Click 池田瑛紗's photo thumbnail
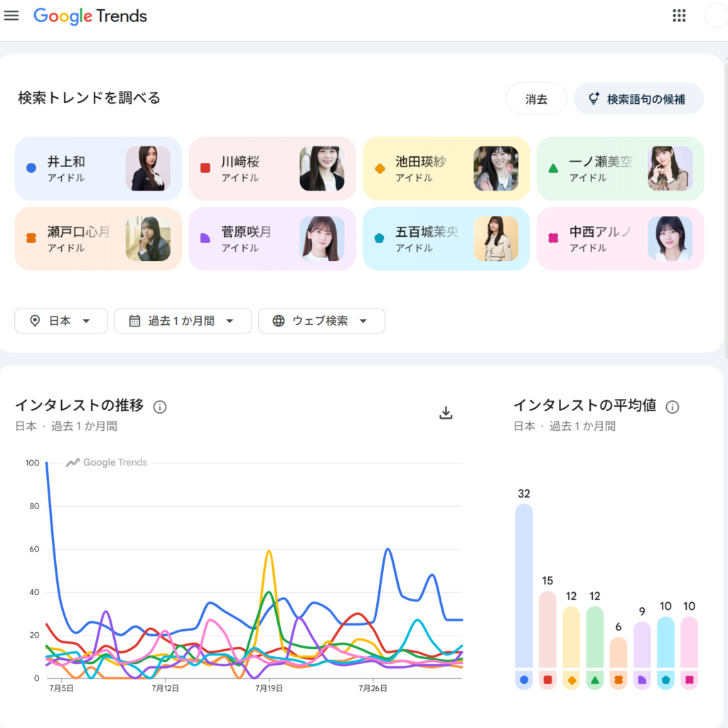 (496, 168)
